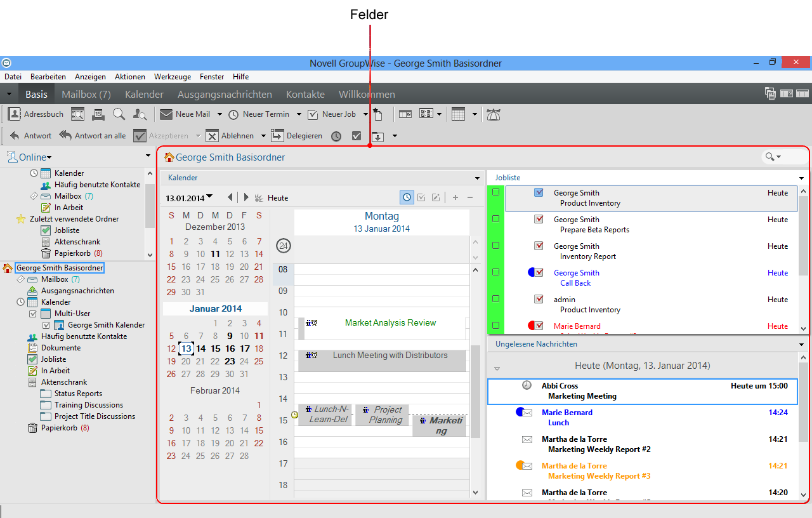Switch to the Mailbox (7) tab
This screenshot has width=812, height=518.
tap(86, 94)
